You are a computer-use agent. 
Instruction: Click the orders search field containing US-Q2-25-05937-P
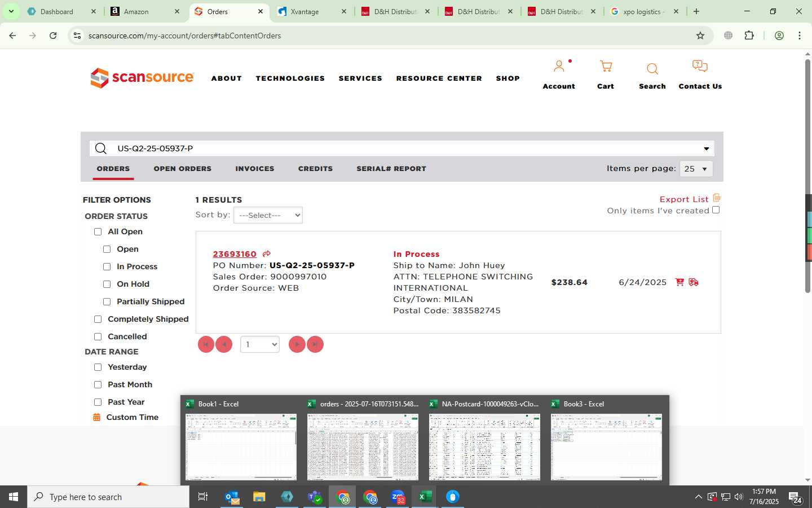pyautogui.click(x=401, y=148)
